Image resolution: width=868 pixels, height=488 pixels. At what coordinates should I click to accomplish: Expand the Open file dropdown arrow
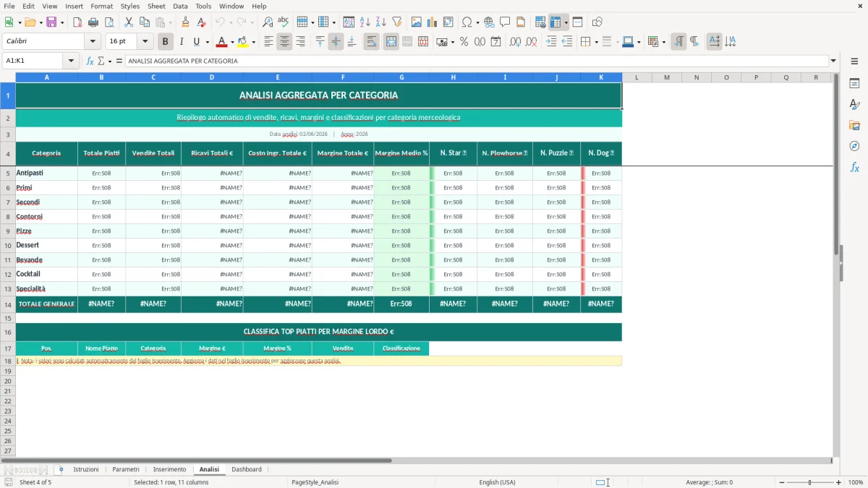[x=40, y=22]
